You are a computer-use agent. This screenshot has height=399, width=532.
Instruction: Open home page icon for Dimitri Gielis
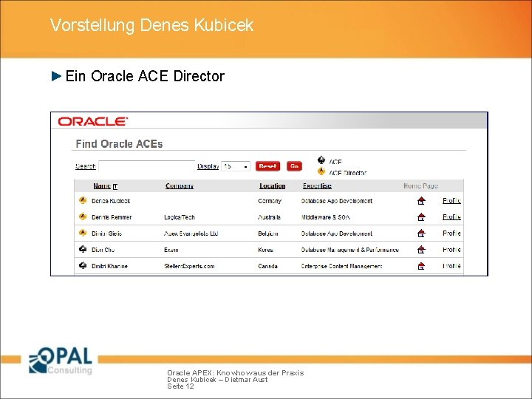tap(421, 233)
